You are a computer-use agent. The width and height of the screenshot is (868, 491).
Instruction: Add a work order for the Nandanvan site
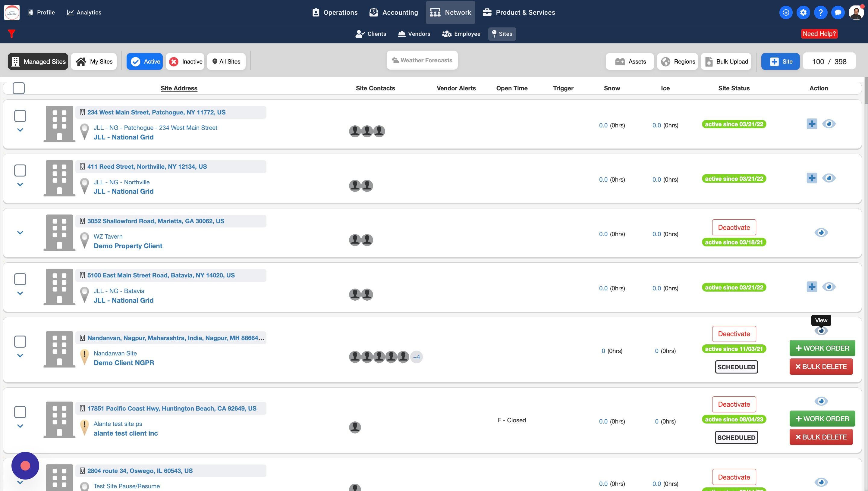coord(822,348)
